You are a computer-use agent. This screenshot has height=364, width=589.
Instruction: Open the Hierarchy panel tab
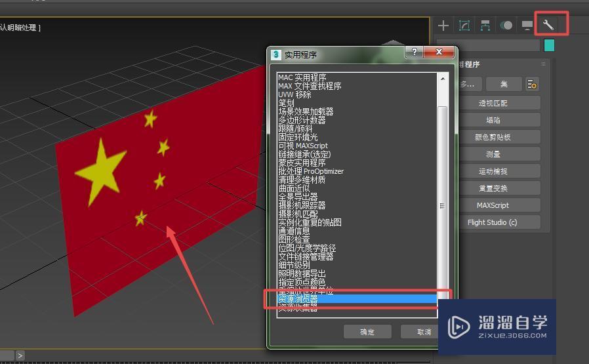pyautogui.click(x=485, y=26)
